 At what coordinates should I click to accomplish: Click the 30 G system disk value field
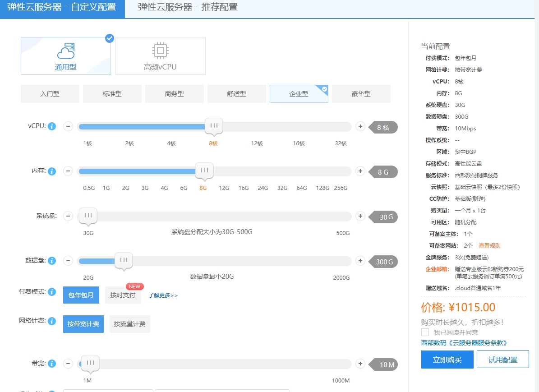click(x=383, y=217)
